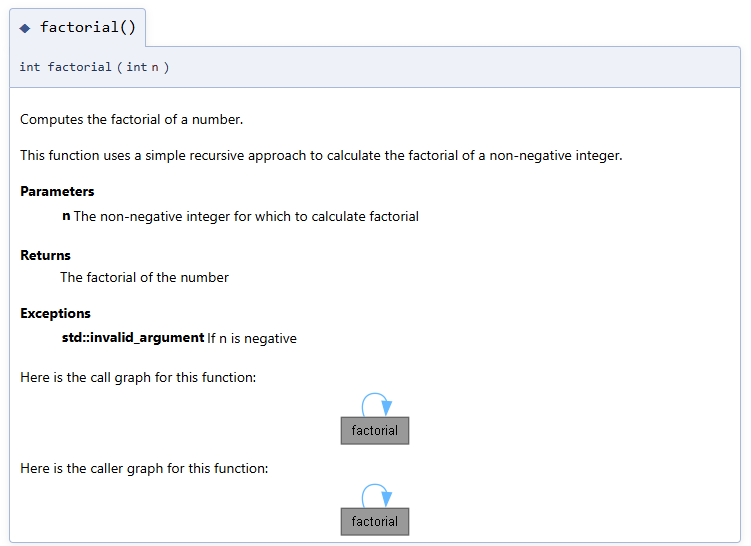The width and height of the screenshot is (751, 546).
Task: Click the factorial node in the call graph
Action: (375, 431)
